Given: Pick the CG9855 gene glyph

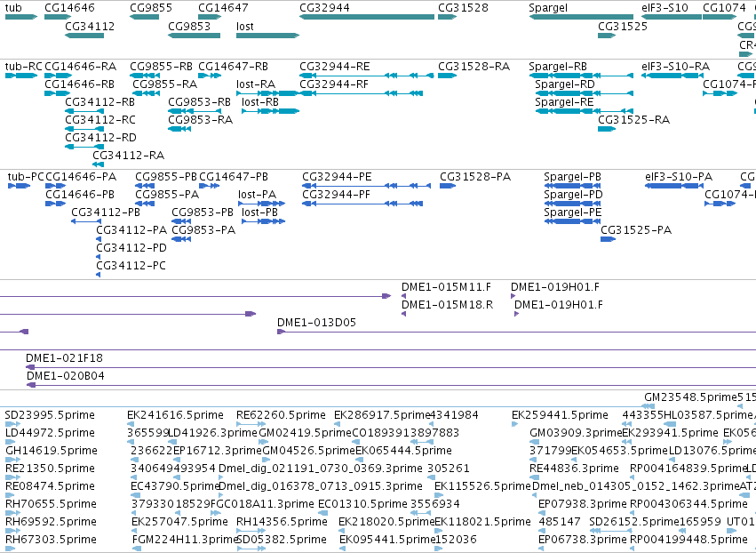Looking at the screenshot, I should tap(144, 17).
